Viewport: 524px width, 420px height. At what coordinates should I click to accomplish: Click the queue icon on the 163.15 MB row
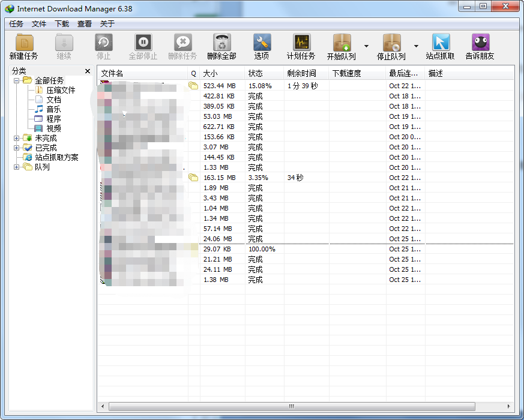(193, 178)
